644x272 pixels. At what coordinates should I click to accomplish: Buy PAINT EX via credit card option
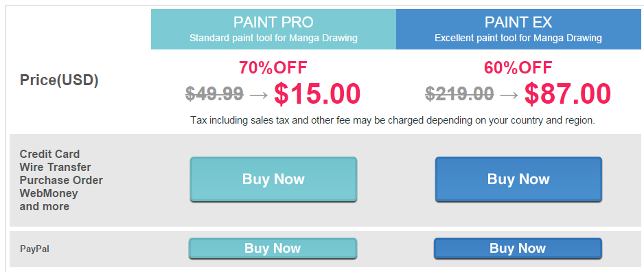coord(518,179)
